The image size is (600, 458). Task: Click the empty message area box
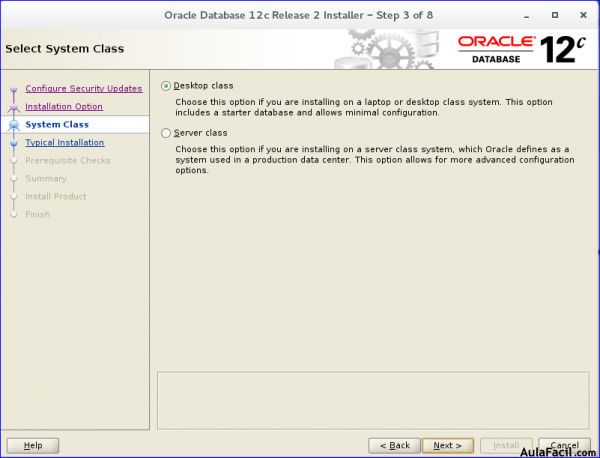click(373, 401)
